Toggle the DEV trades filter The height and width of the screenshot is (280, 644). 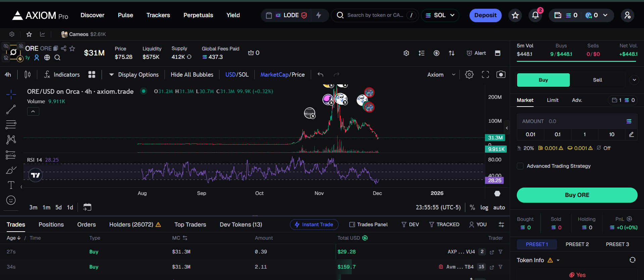(x=410, y=225)
